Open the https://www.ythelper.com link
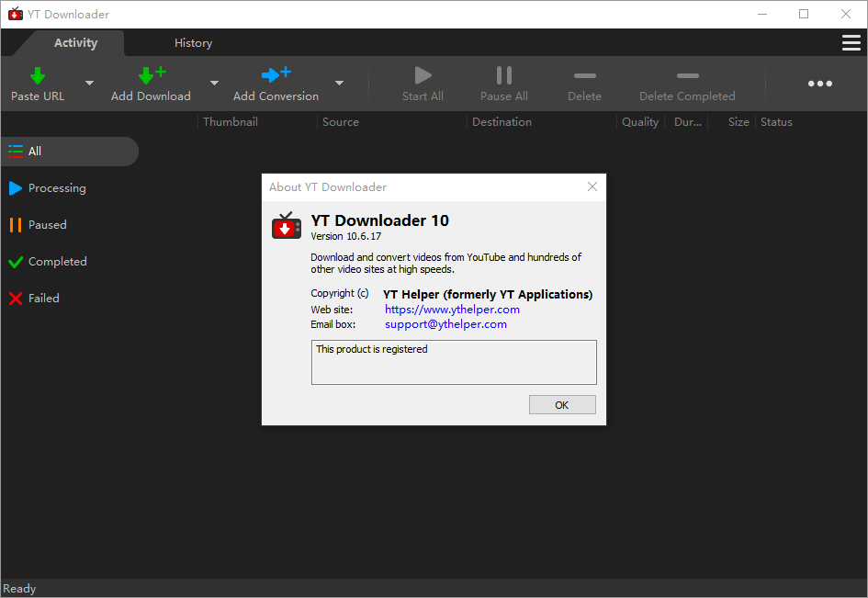 click(x=452, y=310)
